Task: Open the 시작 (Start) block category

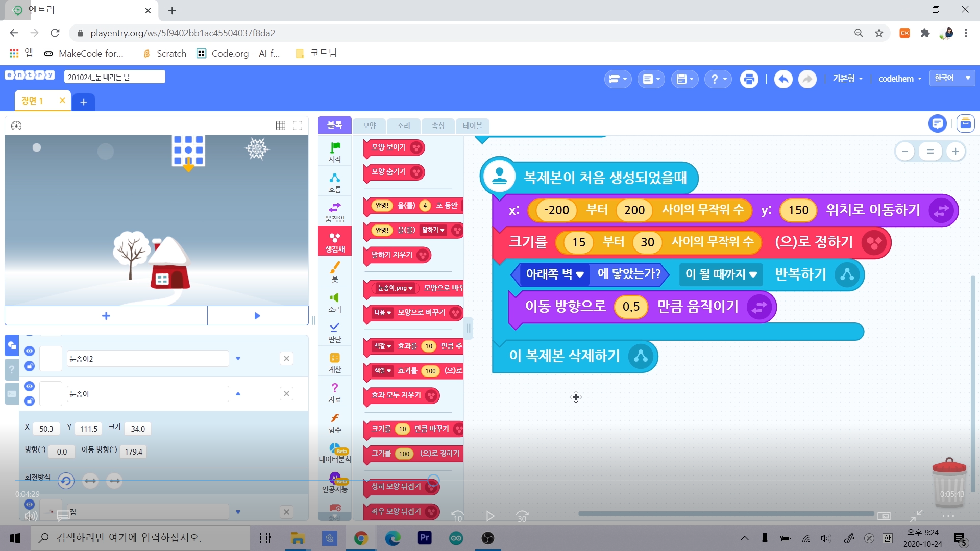Action: tap(335, 152)
